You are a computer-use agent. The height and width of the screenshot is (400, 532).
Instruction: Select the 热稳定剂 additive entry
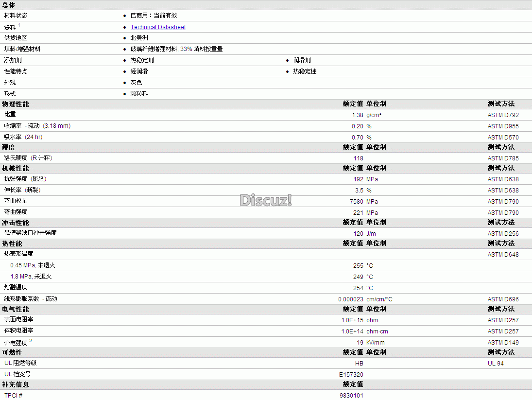pyautogui.click(x=142, y=60)
